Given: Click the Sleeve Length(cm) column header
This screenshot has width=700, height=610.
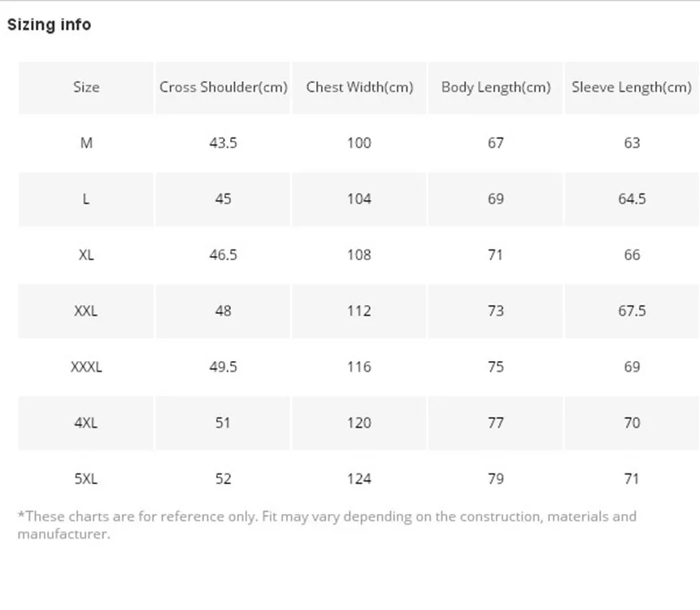Looking at the screenshot, I should 632,87.
